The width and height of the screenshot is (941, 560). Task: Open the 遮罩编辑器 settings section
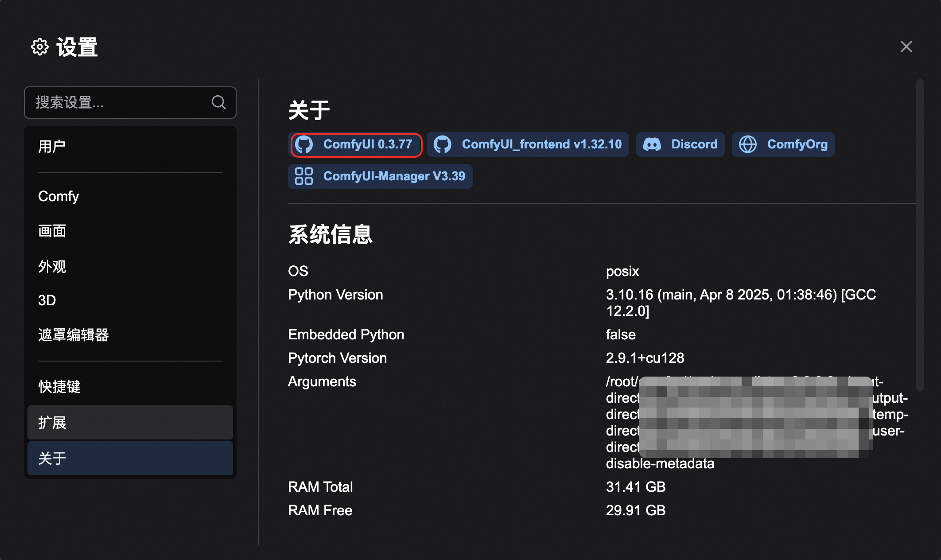coord(73,335)
